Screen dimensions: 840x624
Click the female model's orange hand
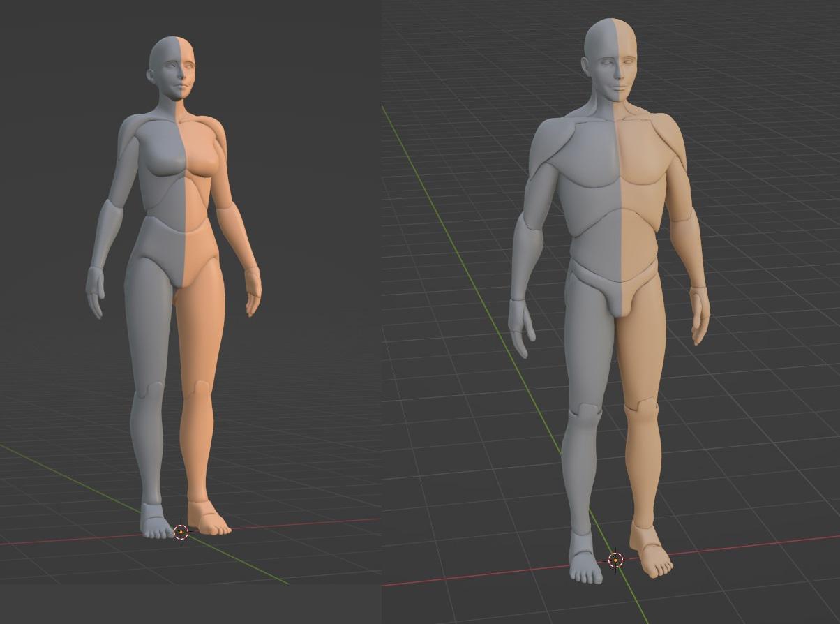(253, 292)
